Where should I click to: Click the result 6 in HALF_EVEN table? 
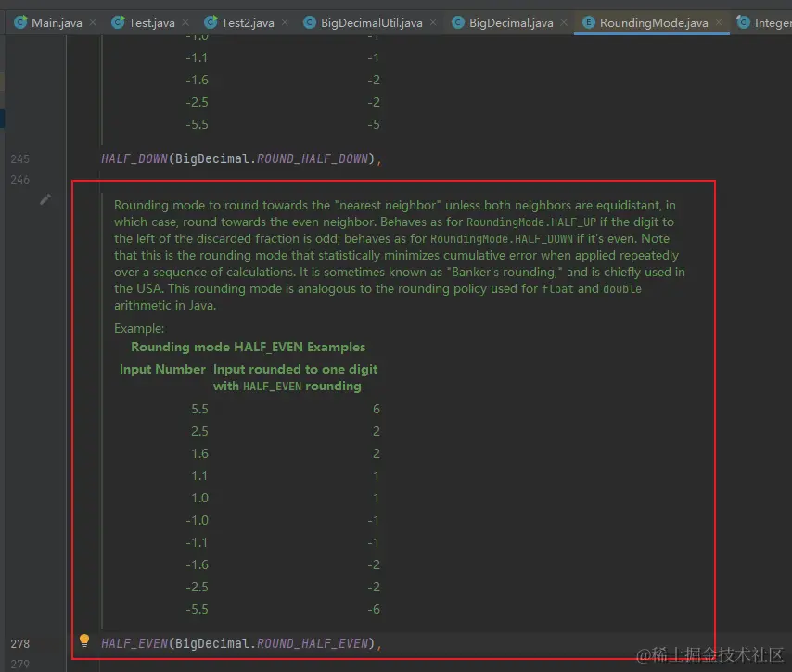click(x=377, y=409)
